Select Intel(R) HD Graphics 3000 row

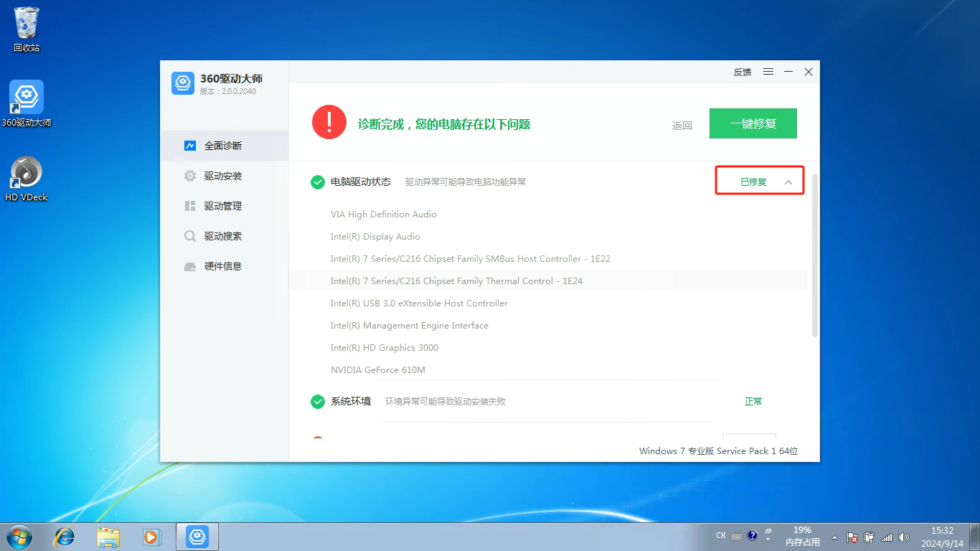tap(548, 348)
